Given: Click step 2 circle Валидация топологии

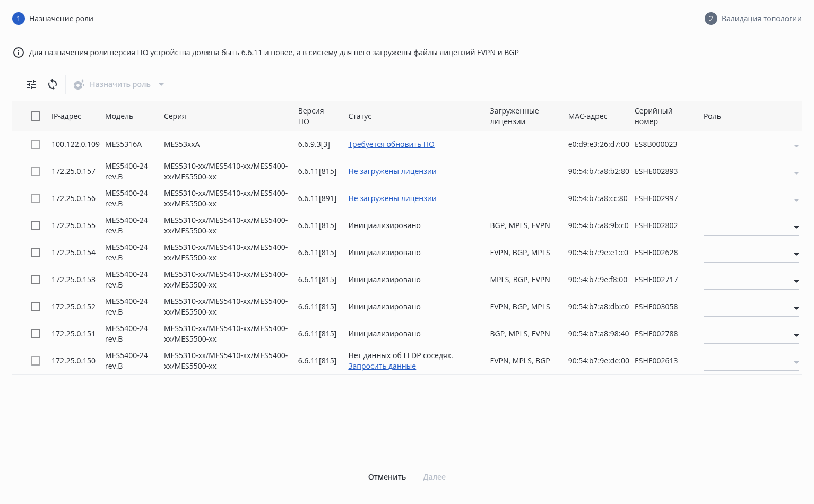Looking at the screenshot, I should (711, 19).
